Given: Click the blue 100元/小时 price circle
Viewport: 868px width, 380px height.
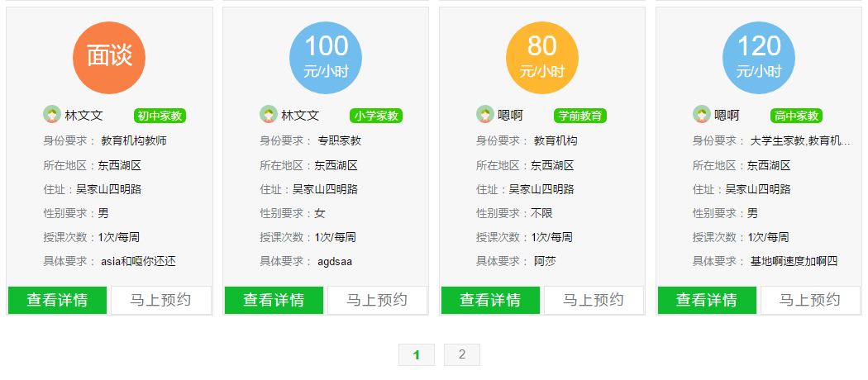Looking at the screenshot, I should [x=326, y=56].
